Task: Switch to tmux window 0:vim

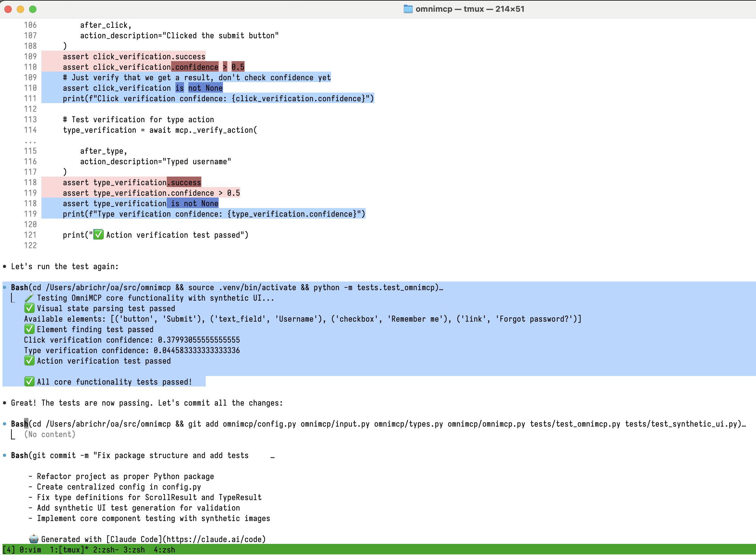Action: [x=30, y=550]
